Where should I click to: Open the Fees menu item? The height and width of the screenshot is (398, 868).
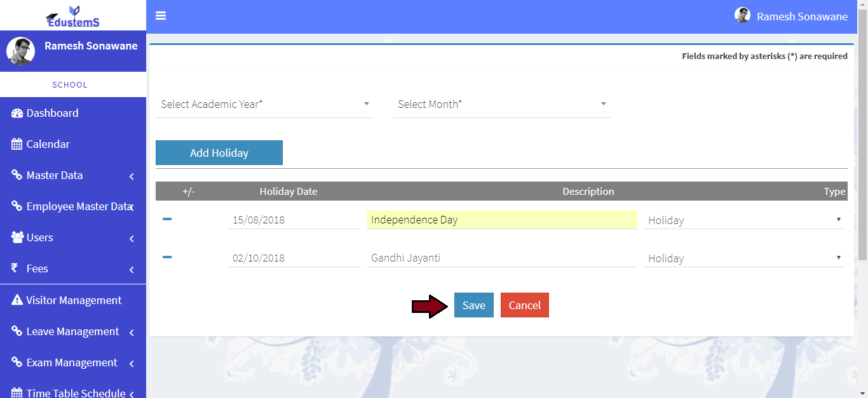point(37,269)
